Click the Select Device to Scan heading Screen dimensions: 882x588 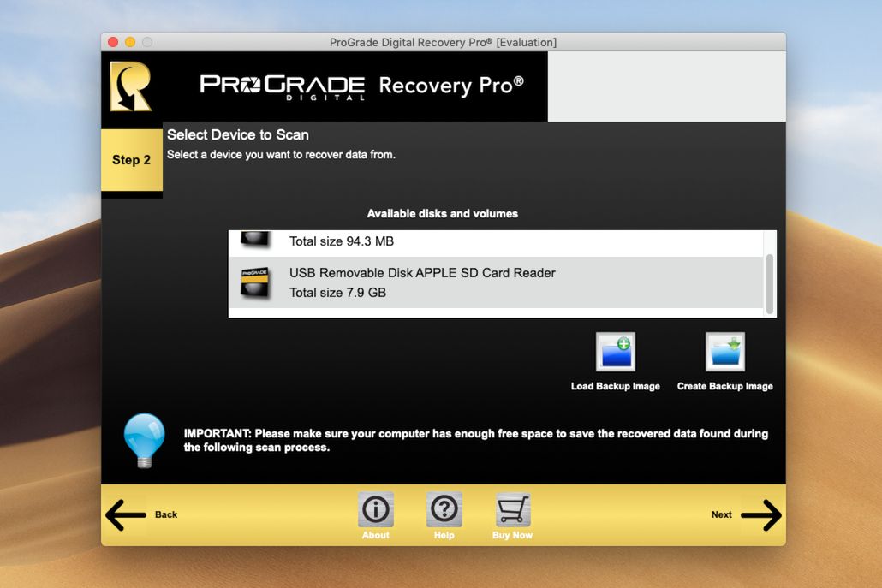pos(238,135)
